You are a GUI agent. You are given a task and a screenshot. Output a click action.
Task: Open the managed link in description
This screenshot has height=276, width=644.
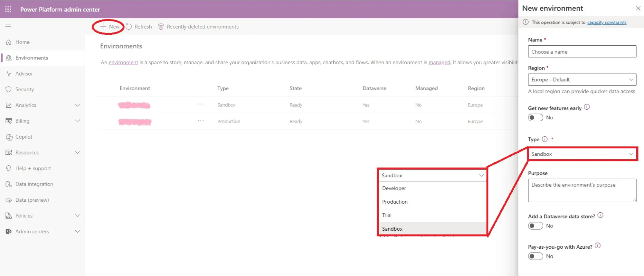coord(439,62)
